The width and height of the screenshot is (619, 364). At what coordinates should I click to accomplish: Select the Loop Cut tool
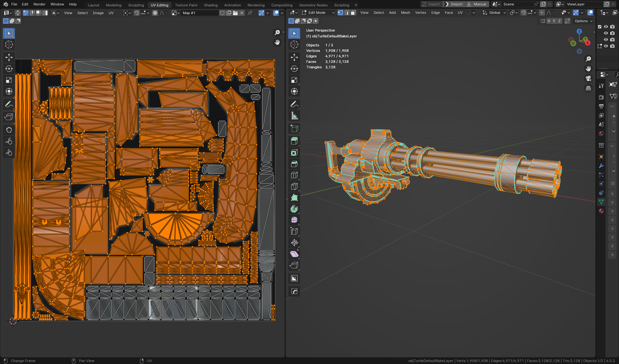tap(294, 175)
